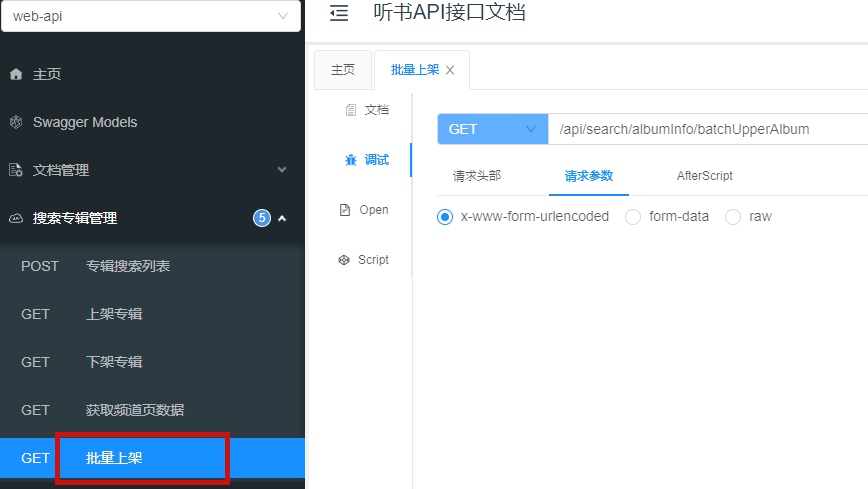Click the Script codepen icon
868x489 pixels.
(344, 260)
